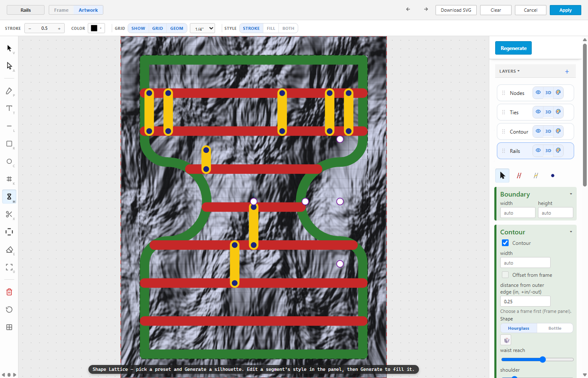This screenshot has width=588, height=378.
Task: Enable Offset from frame checkbox
Action: point(505,275)
